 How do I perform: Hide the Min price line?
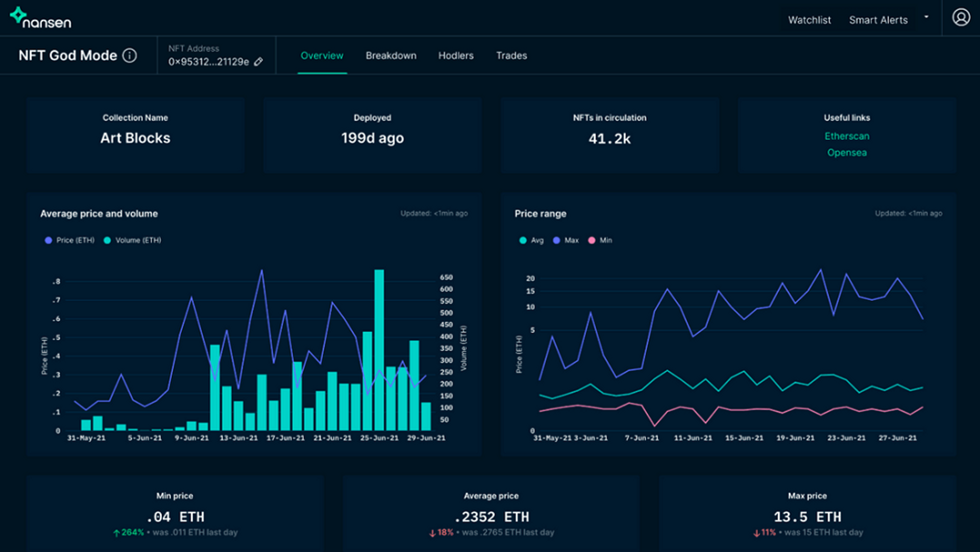tap(600, 240)
